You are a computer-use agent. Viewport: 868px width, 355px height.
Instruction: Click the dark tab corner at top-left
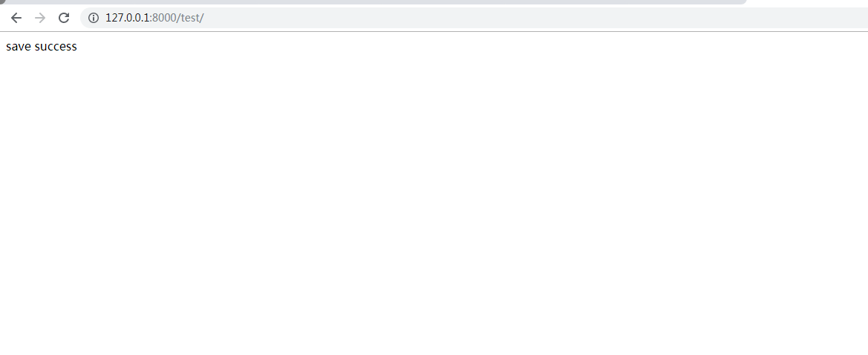pos(2,1)
